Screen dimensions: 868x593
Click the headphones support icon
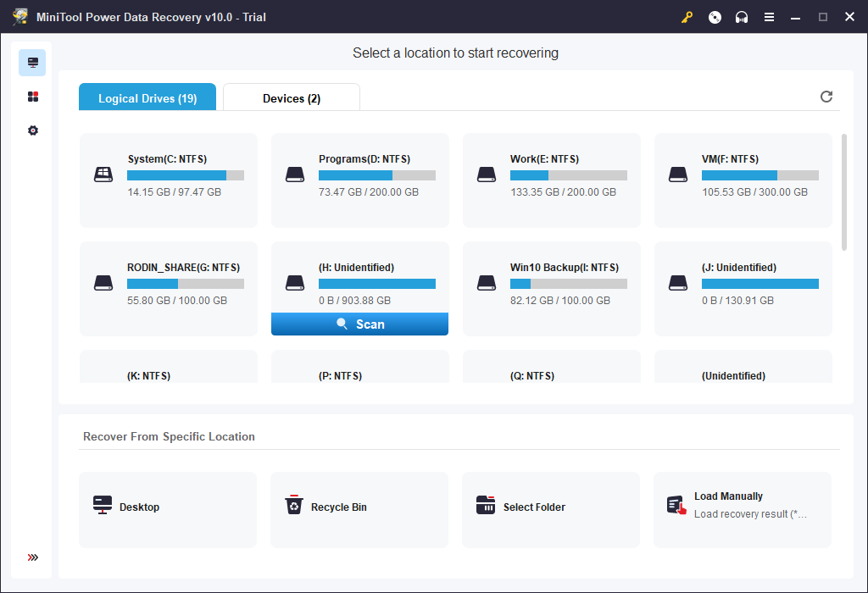[742, 17]
